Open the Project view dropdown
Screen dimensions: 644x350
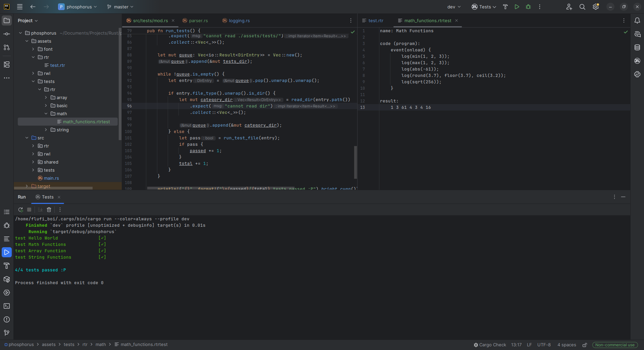point(28,20)
